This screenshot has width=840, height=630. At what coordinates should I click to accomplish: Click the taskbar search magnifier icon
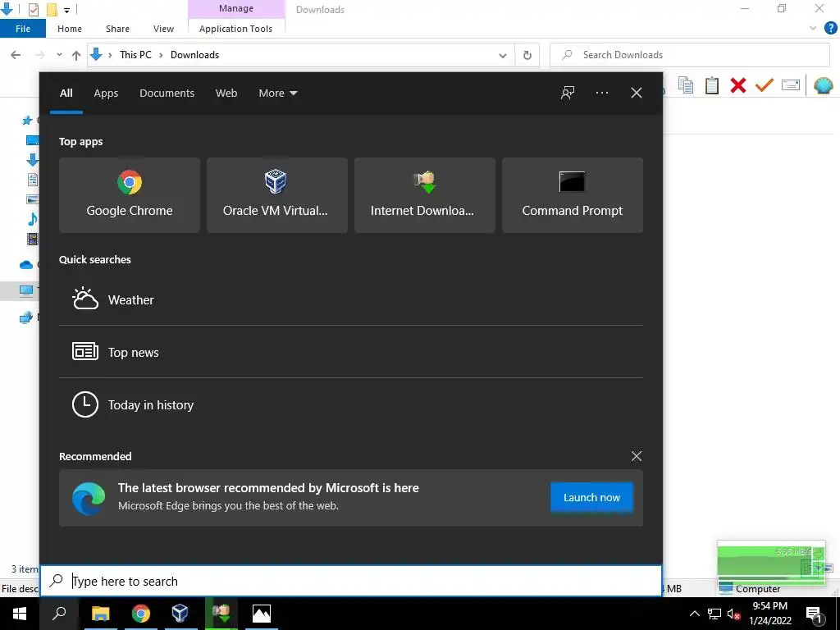(59, 614)
